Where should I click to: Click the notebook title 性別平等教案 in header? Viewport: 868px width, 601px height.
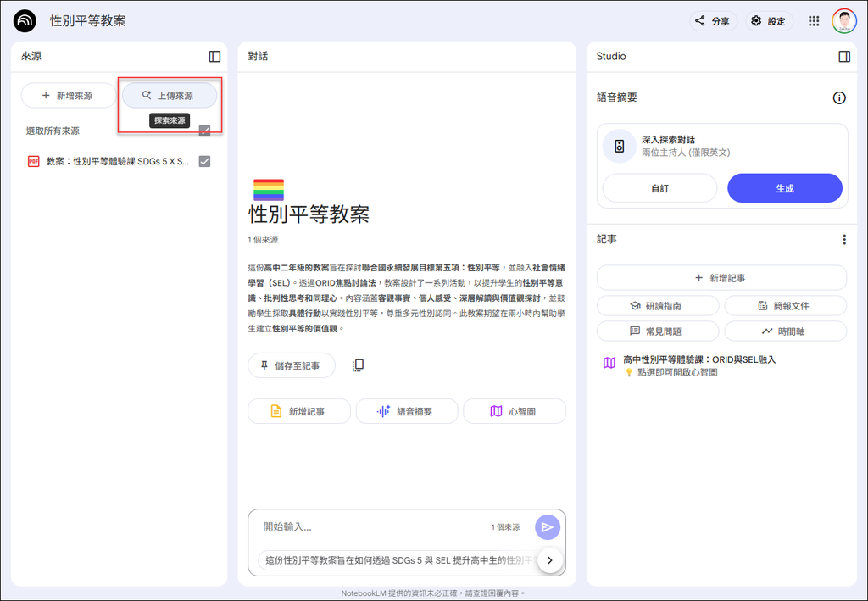(x=87, y=21)
